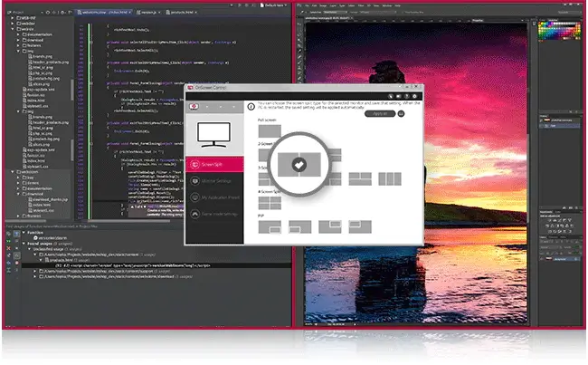588x365 pixels.
Task: Open the gear settings icon in OnScreen Control header
Action: 414,97
